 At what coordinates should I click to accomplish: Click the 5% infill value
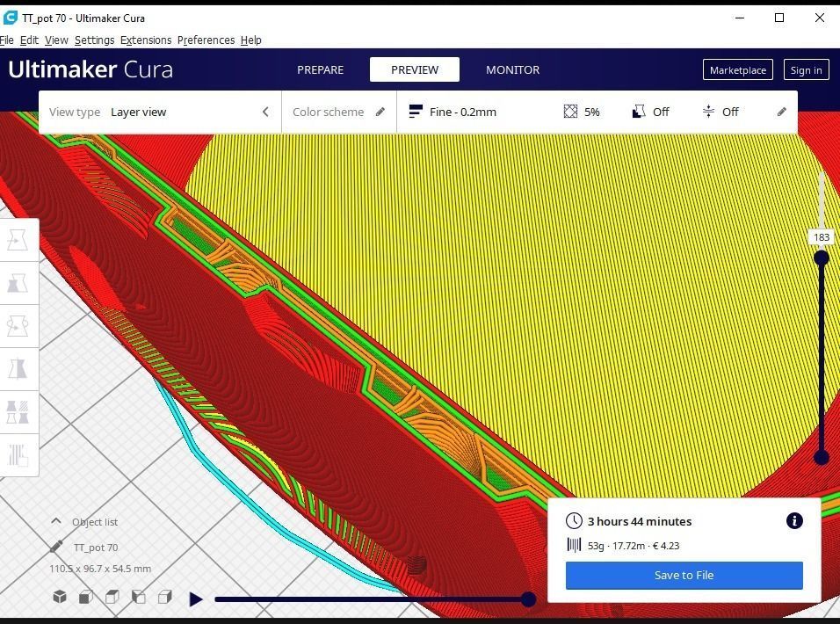[x=592, y=112]
